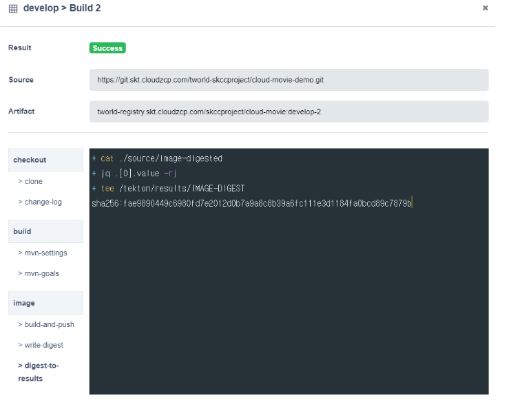Viewport: 531px width, 420px height.
Task: Select the build stage header
Action: (45, 231)
